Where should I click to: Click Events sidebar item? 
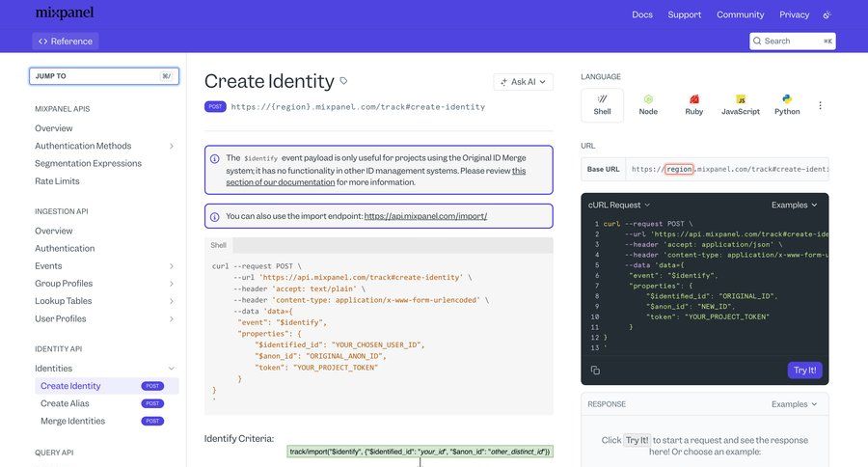click(x=48, y=266)
